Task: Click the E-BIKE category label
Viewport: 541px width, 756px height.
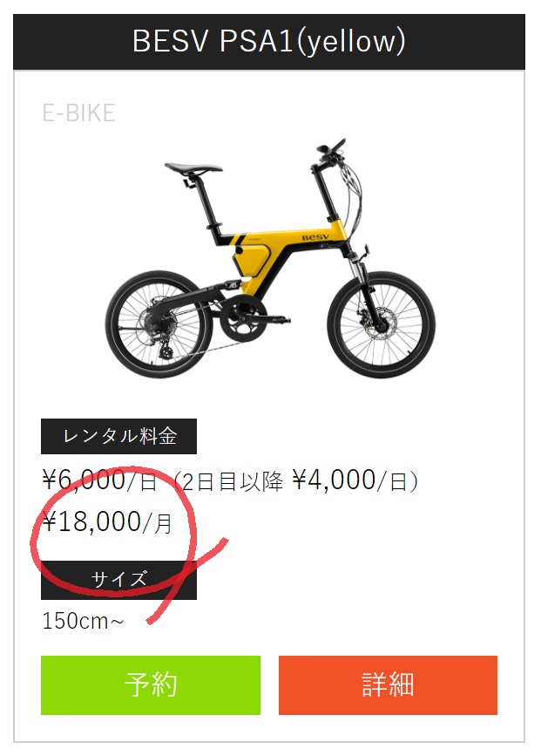Action: (x=79, y=113)
